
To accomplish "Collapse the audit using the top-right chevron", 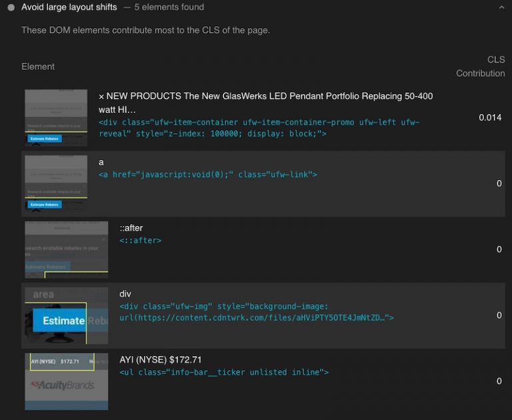I will click(501, 7).
